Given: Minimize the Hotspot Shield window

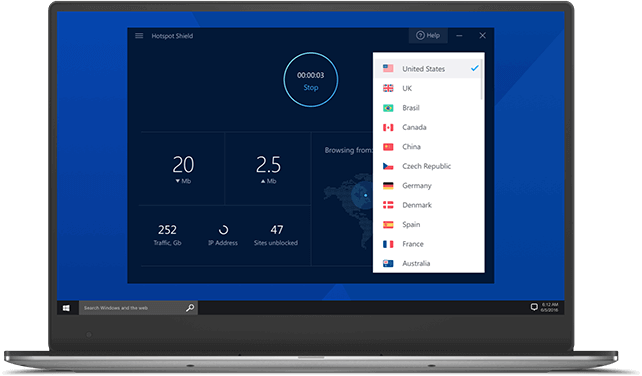Looking at the screenshot, I should [x=459, y=36].
